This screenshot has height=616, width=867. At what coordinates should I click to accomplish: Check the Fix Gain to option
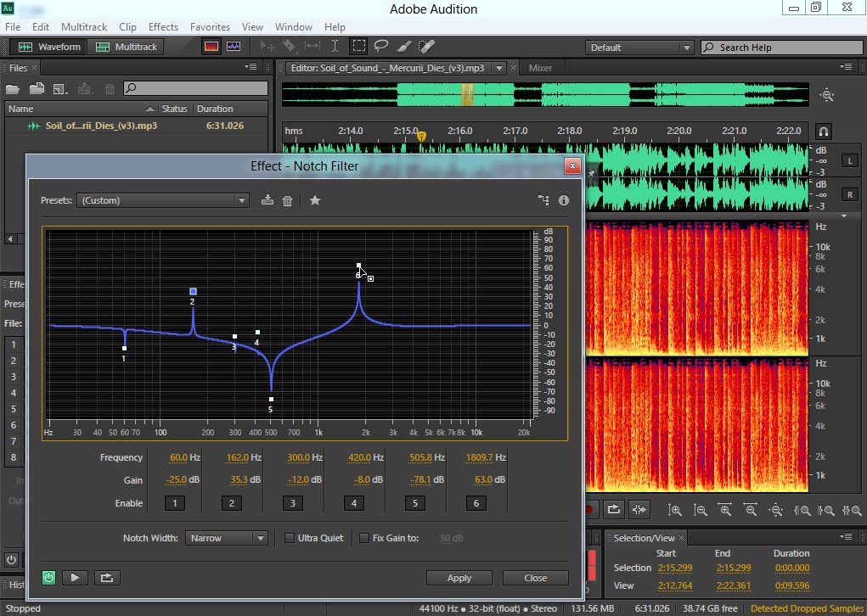tap(364, 538)
